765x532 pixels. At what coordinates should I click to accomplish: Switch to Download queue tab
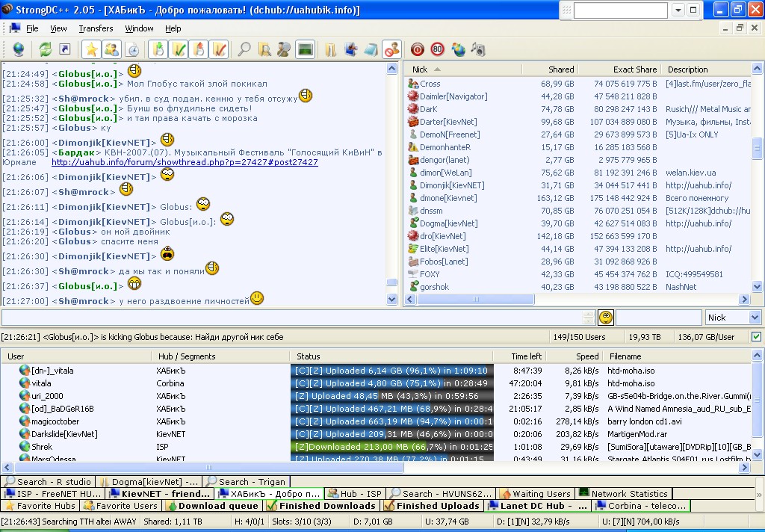pos(213,506)
